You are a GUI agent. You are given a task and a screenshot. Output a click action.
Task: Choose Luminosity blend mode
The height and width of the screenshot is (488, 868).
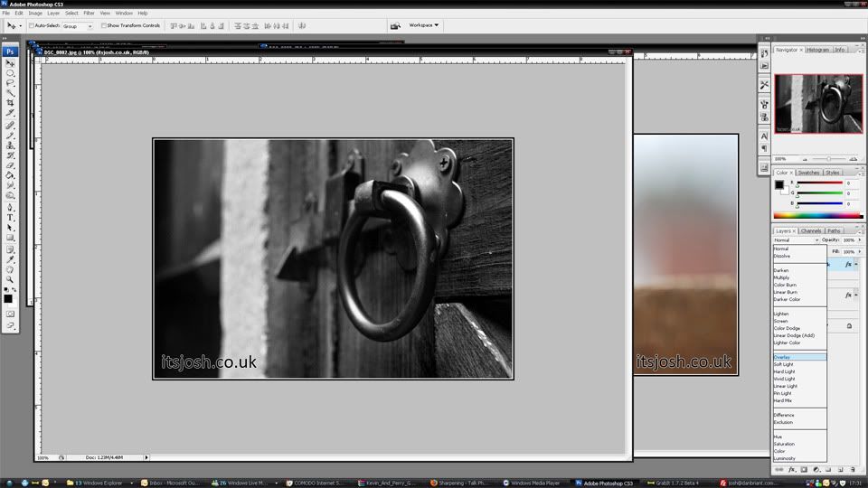pos(799,458)
